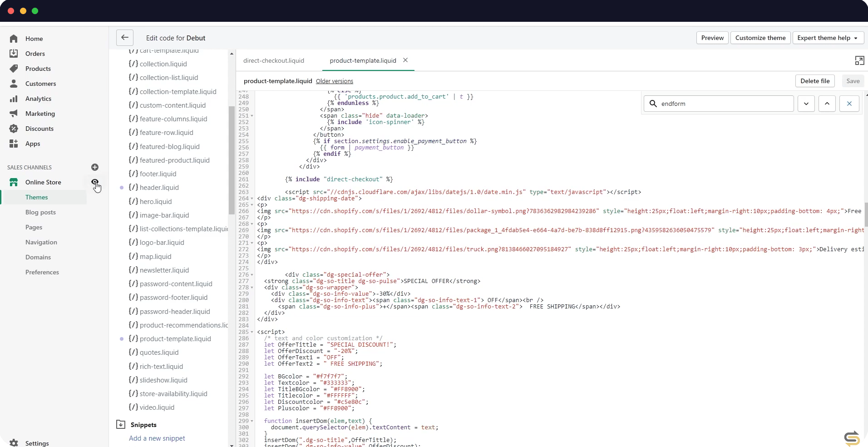Image resolution: width=868 pixels, height=447 pixels.
Task: Open the Settings gear icon
Action: pos(14,443)
